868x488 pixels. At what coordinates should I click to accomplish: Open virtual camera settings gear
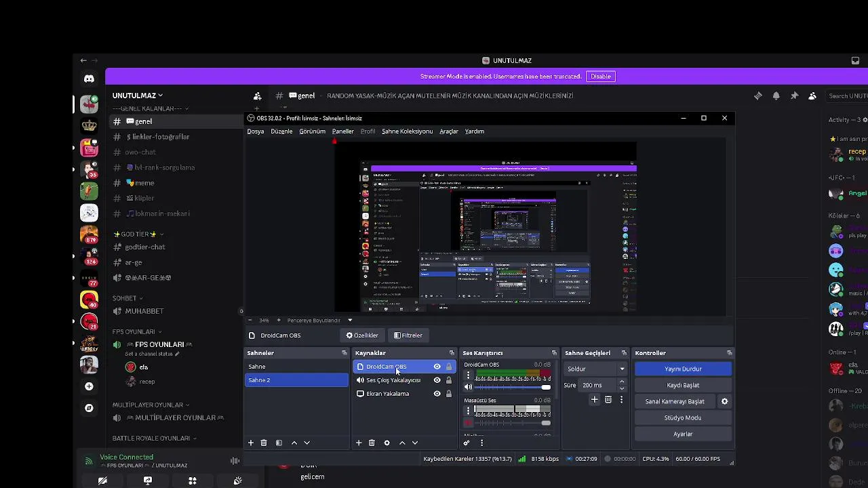[724, 401]
